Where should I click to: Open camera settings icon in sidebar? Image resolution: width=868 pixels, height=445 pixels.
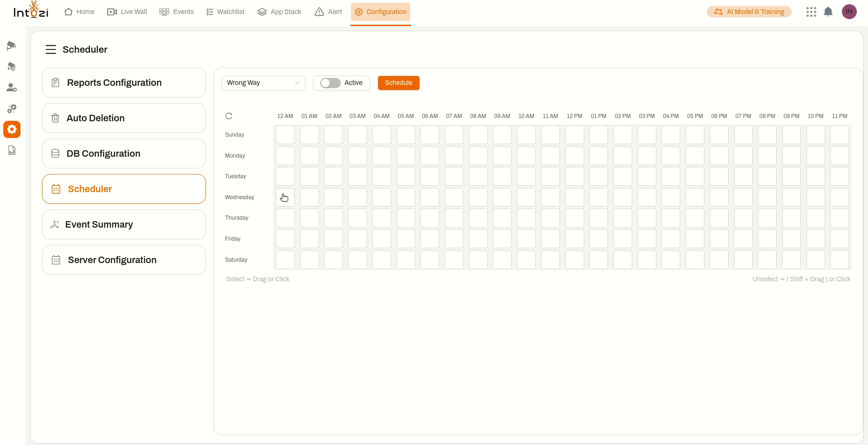12,67
